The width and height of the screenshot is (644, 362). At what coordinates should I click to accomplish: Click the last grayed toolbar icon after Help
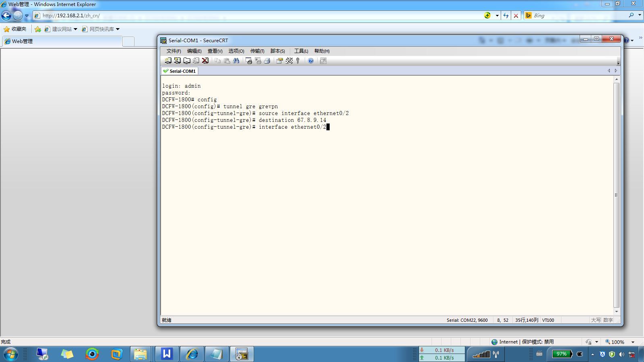(323, 61)
